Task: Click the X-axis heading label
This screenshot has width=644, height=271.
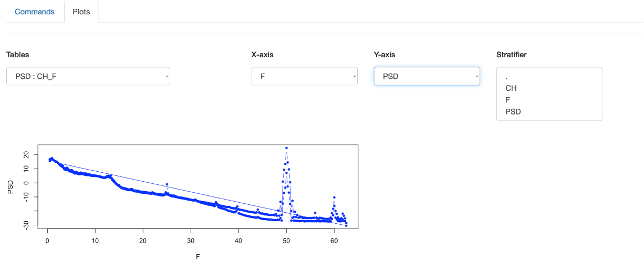Action: point(262,55)
